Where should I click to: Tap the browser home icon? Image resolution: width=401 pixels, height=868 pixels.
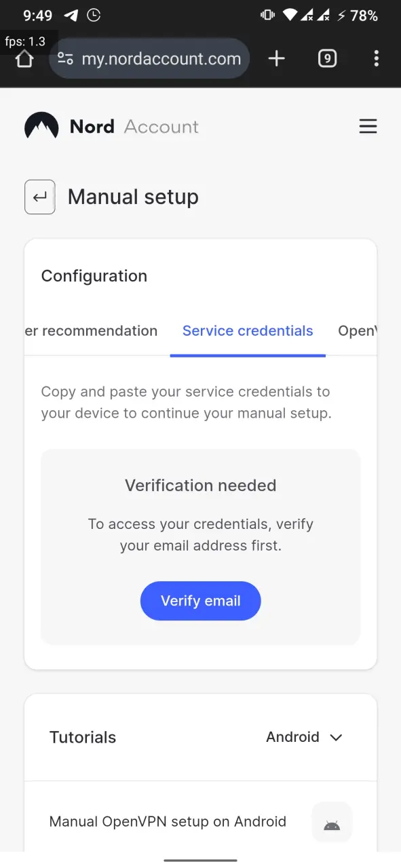pyautogui.click(x=24, y=60)
